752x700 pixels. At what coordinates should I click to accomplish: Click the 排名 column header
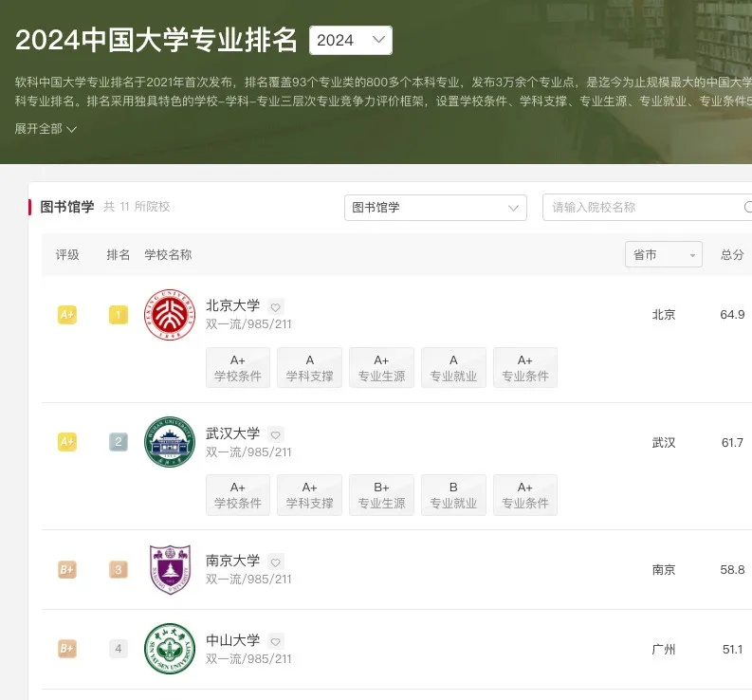tap(119, 255)
